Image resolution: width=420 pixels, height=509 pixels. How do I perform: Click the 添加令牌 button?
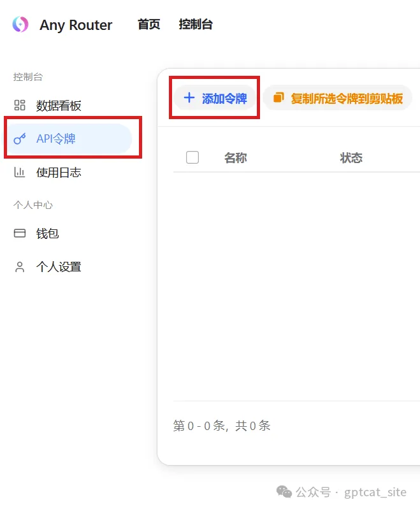[215, 98]
